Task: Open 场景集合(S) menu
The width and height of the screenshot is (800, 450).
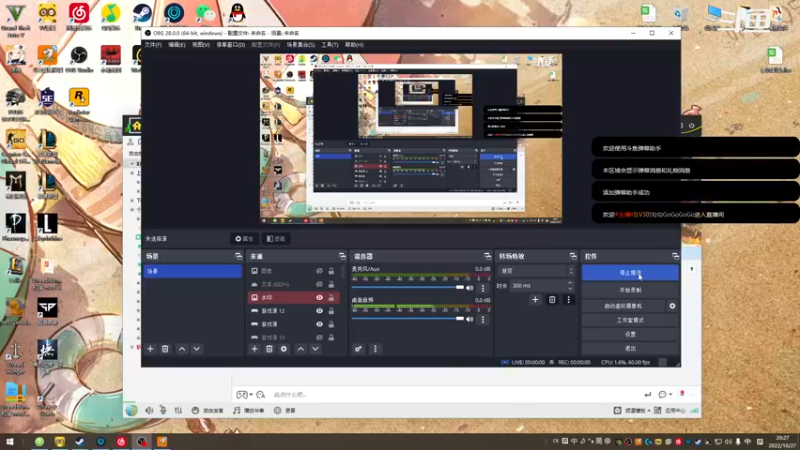Action: click(301, 45)
